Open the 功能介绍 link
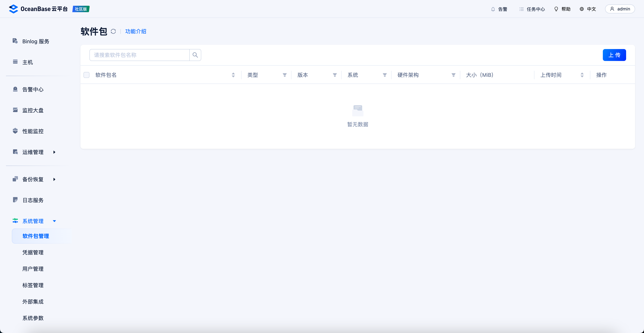Screen dimensions: 644x333 point(135,31)
